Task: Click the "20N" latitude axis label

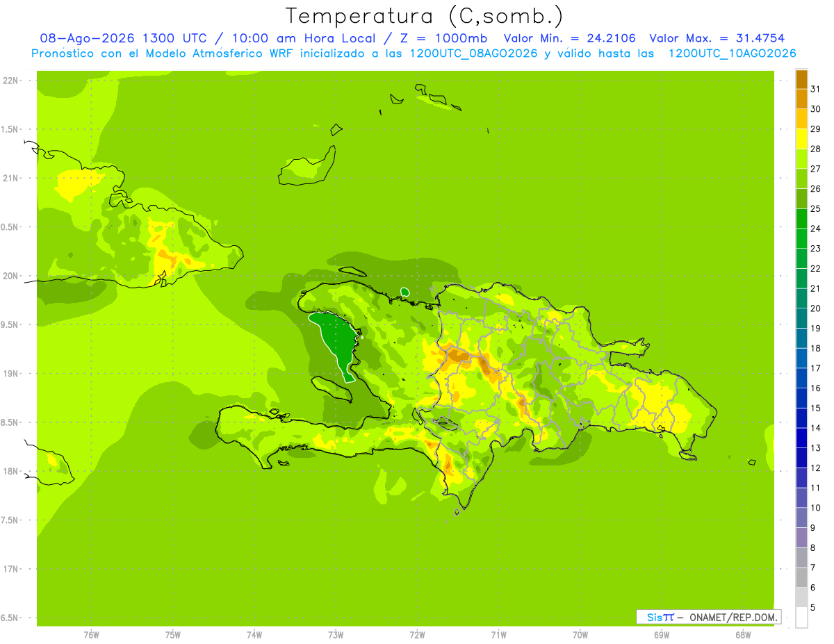Action: (10, 276)
